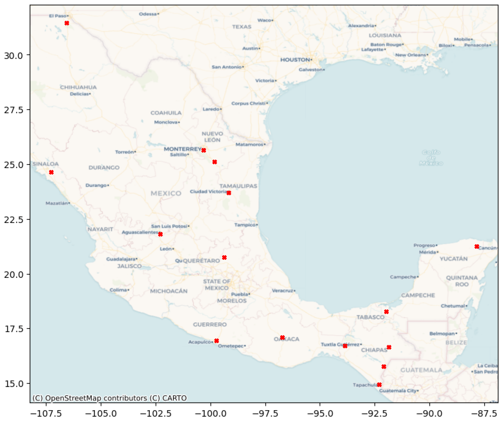
Task: Click the 25.0 latitude axis tick label
Action: tap(14, 165)
